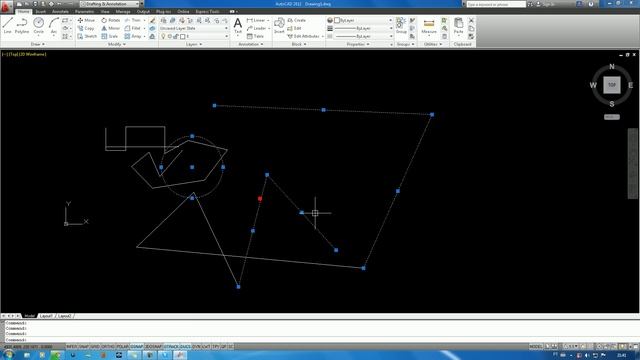
Task: Open the Windows Start button
Action: click(8, 355)
